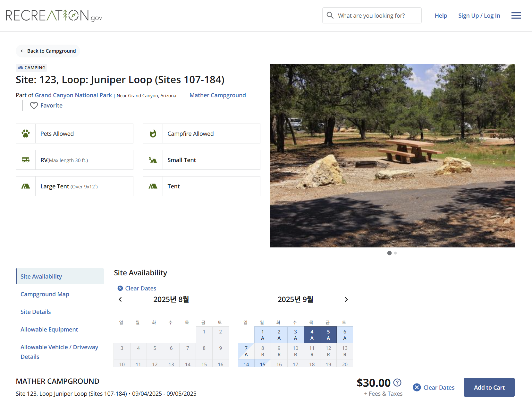Click the $30.00 price text

click(374, 383)
